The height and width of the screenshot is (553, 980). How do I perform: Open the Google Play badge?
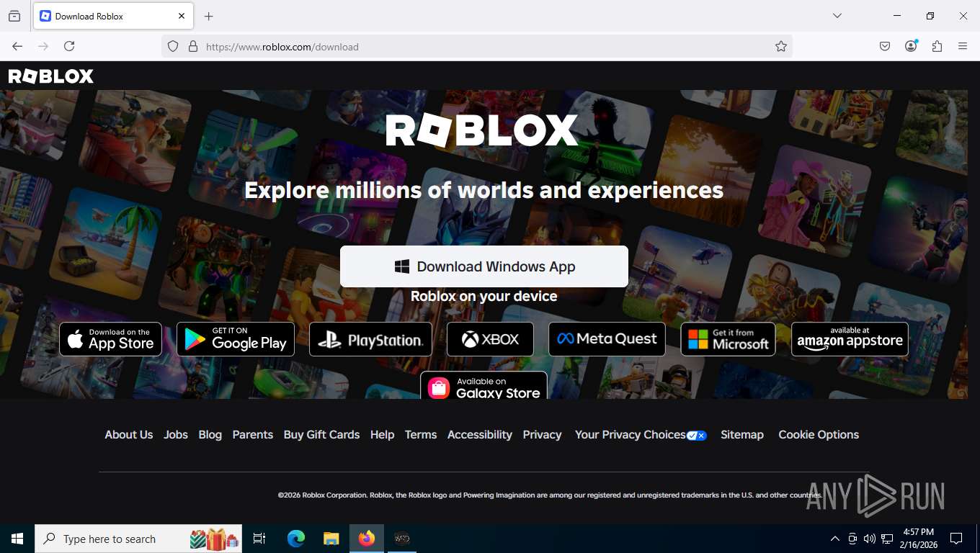click(236, 339)
